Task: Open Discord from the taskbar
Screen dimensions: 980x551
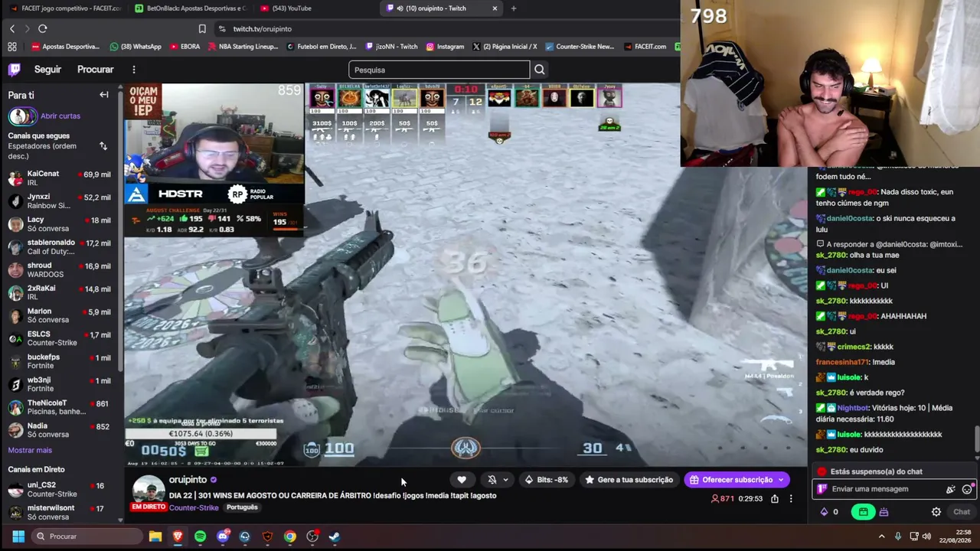Action: tap(223, 536)
